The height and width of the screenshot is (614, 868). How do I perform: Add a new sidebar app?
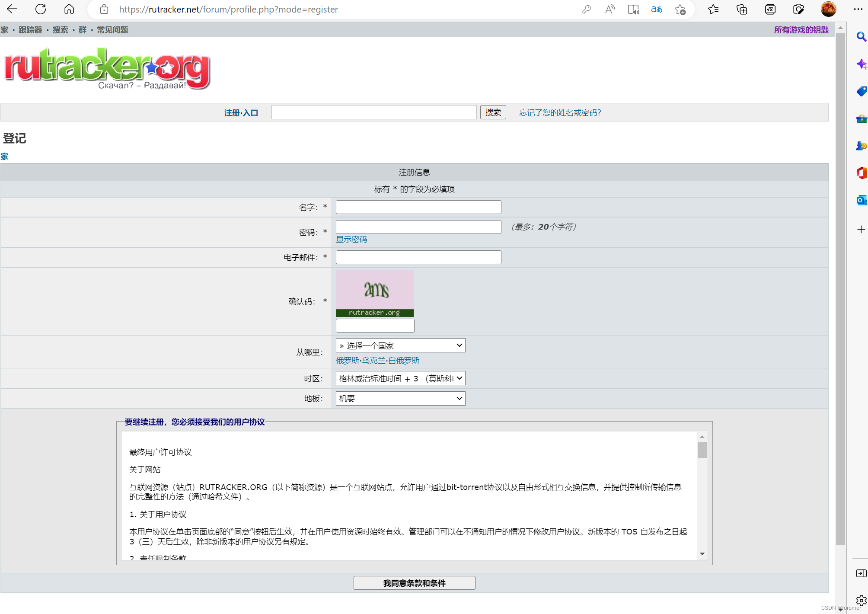(861, 229)
